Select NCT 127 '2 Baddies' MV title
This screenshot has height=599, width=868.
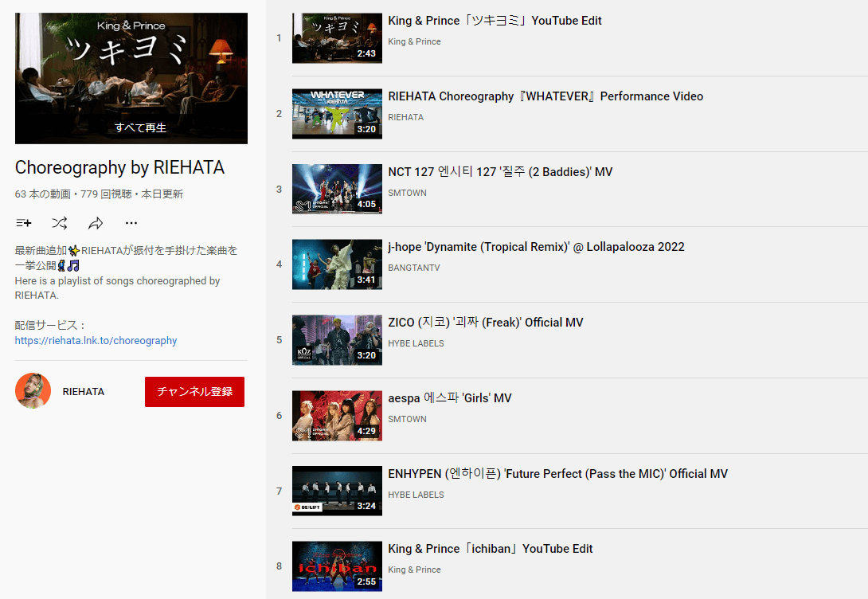(500, 171)
